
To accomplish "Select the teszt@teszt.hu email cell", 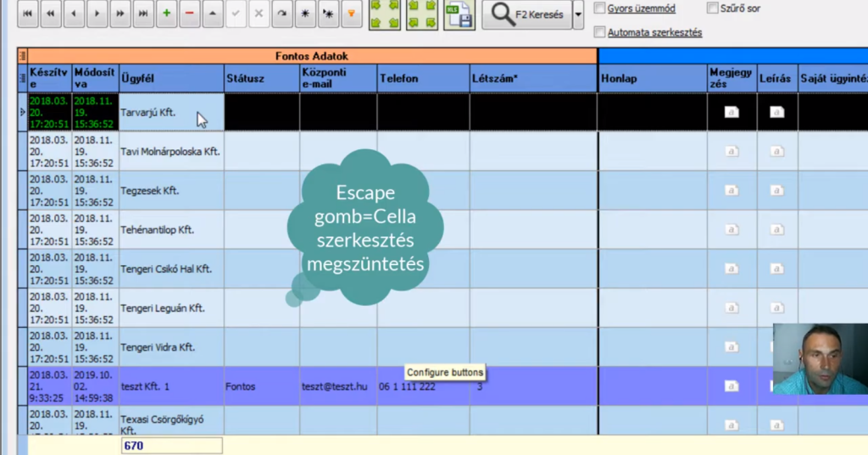I will point(337,386).
